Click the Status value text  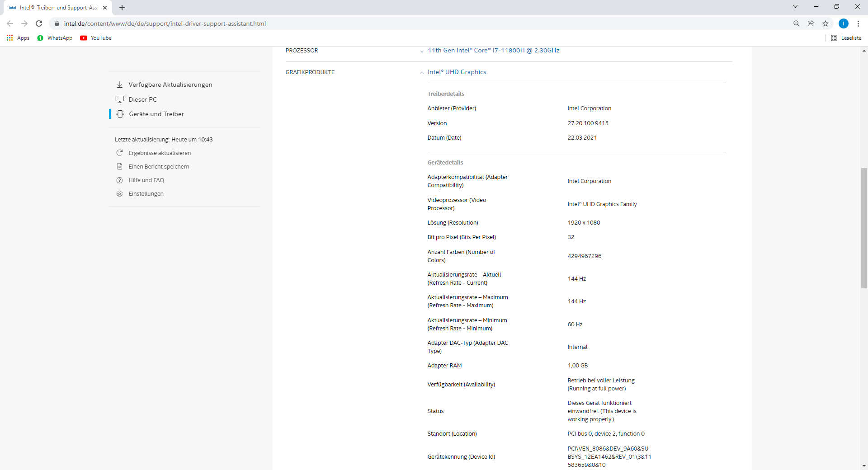tap(602, 411)
